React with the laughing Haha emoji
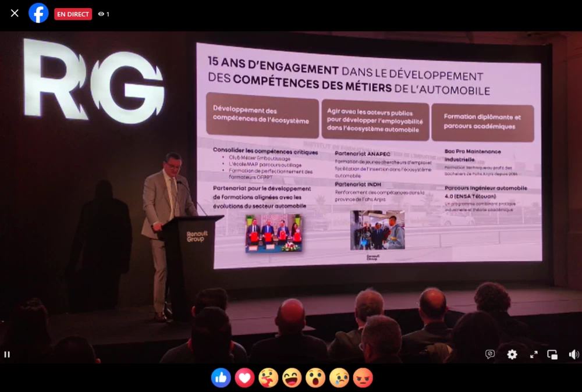This screenshot has width=582, height=392. point(292,377)
